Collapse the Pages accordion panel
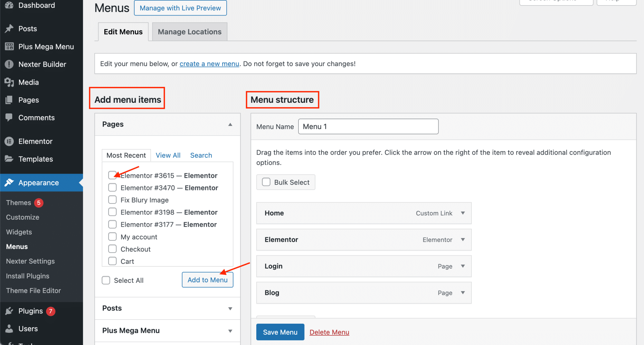 pyautogui.click(x=230, y=125)
